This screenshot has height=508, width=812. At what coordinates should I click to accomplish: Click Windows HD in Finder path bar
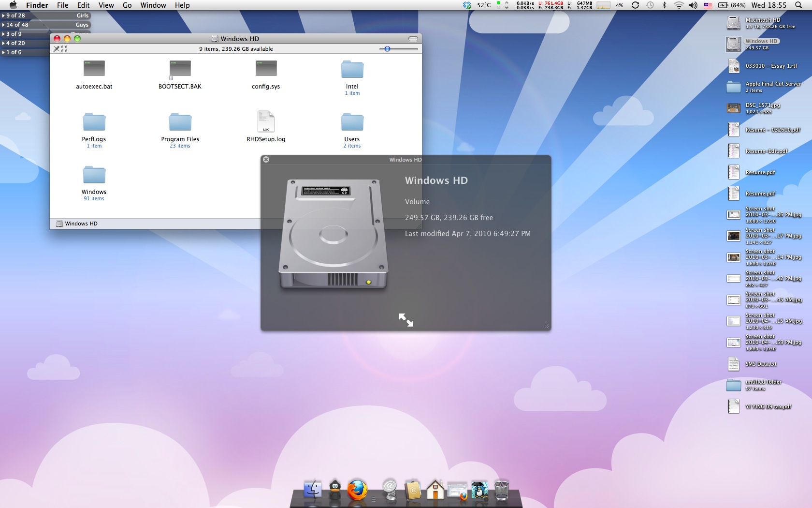tap(77, 224)
